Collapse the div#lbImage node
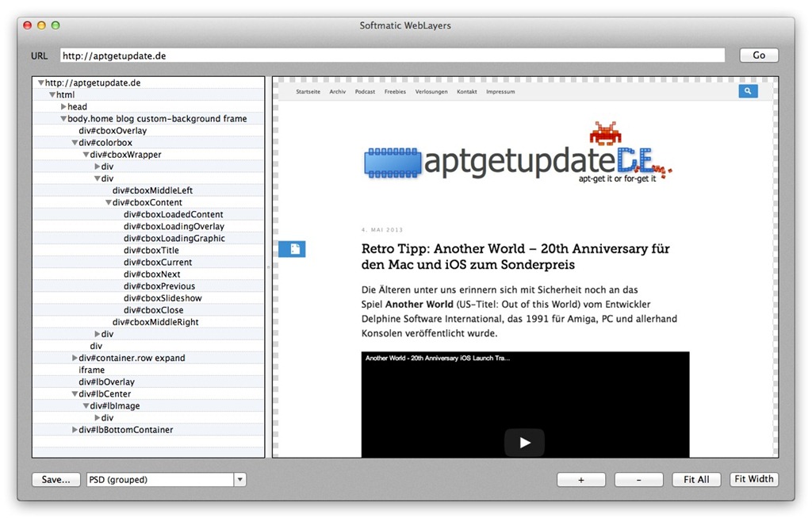Image resolution: width=812 pixels, height=518 pixels. point(86,405)
